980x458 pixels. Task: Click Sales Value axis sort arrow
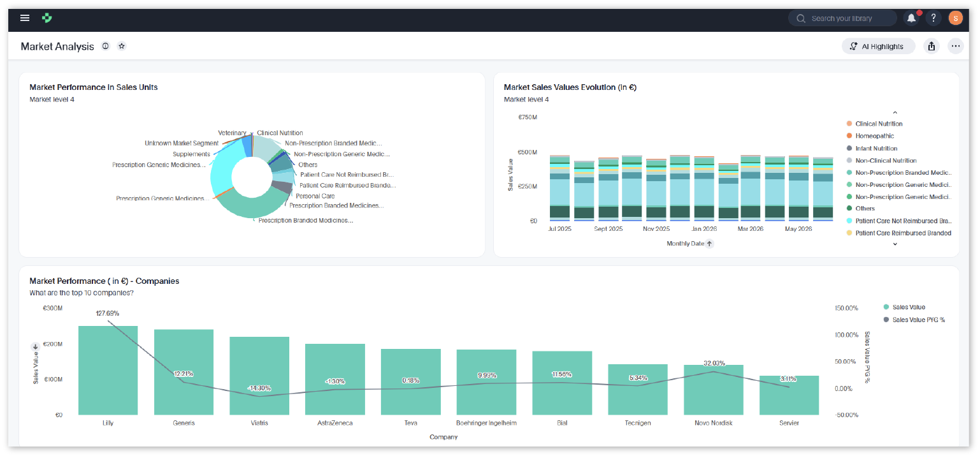[x=36, y=346]
